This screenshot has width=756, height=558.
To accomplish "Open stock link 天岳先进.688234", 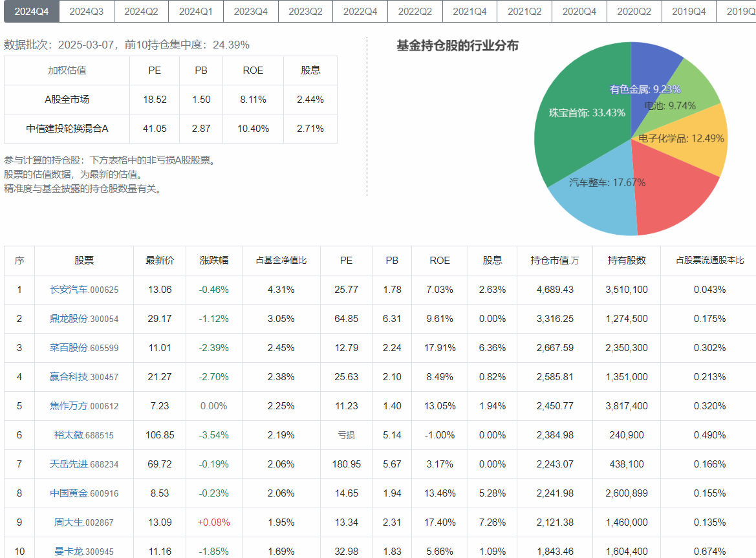I will tap(84, 464).
